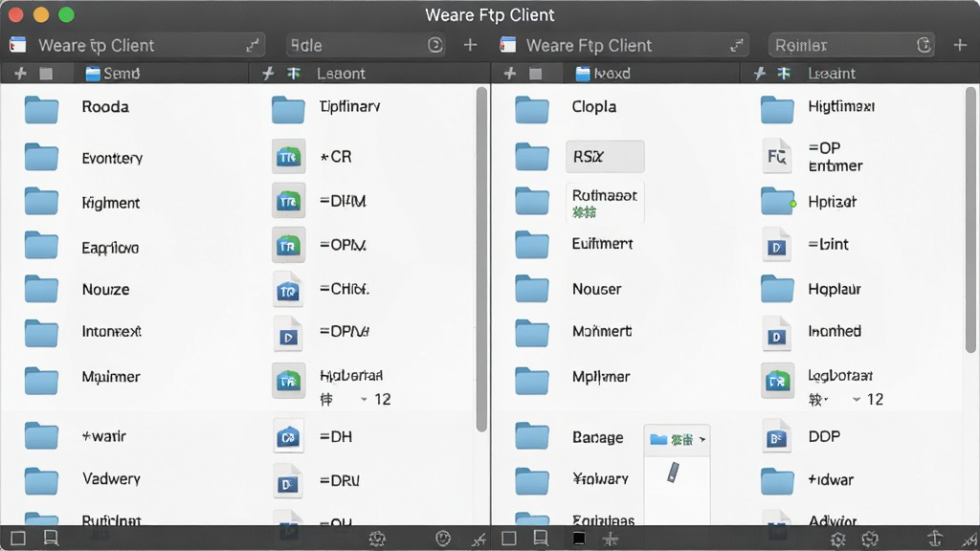The image size is (980, 551).
Task: Open the 12 dropdown under Hloberiad
Action: (x=375, y=399)
